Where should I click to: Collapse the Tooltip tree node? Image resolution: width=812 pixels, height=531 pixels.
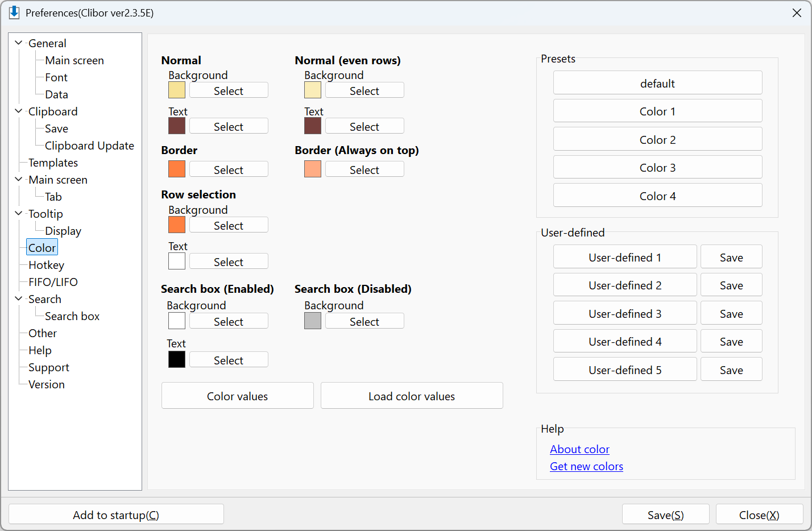click(x=19, y=213)
